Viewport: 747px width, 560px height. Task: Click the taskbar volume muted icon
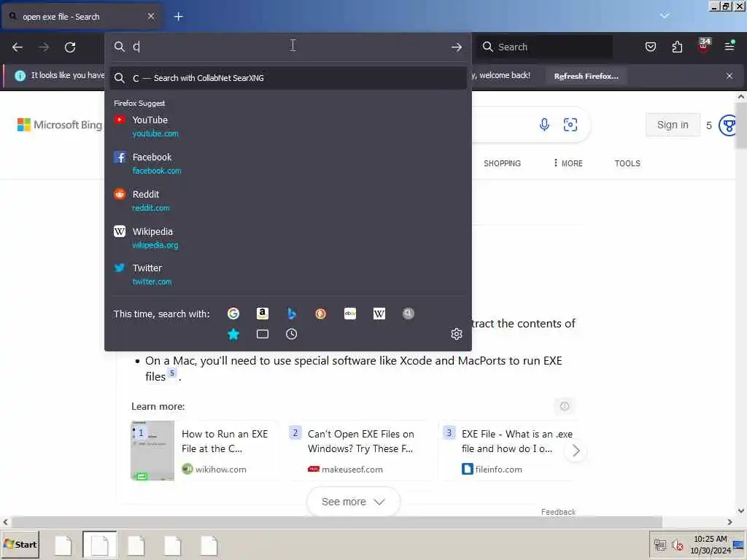click(676, 545)
